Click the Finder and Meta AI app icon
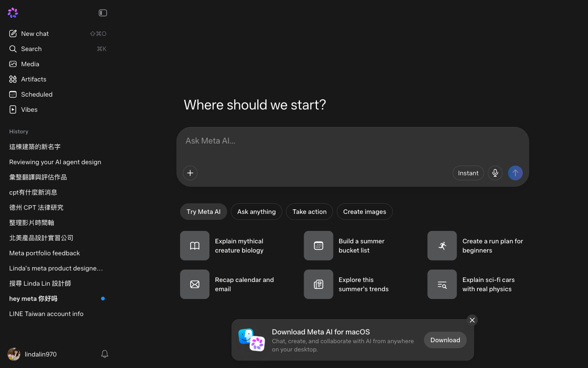The image size is (588, 368). click(x=252, y=340)
